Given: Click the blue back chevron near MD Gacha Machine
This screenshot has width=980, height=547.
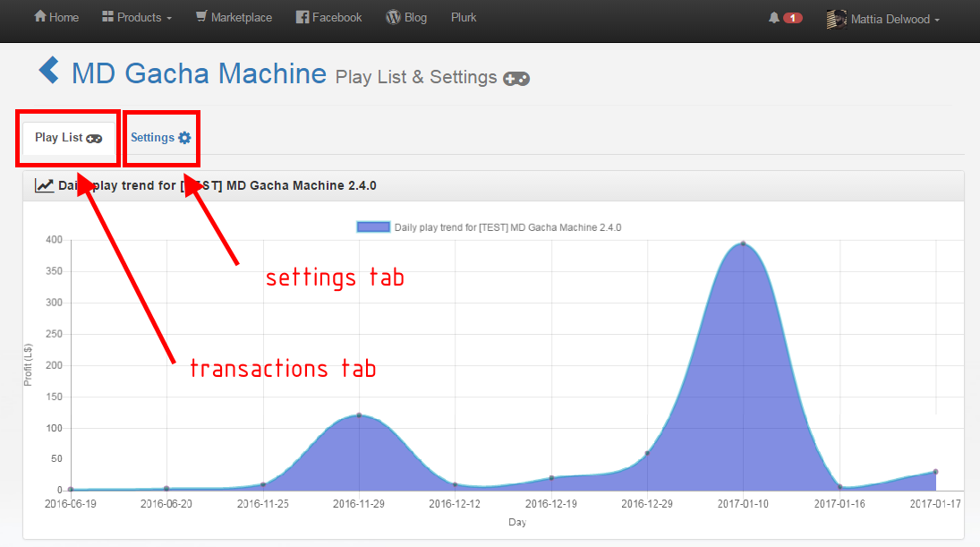Looking at the screenshot, I should (48, 70).
